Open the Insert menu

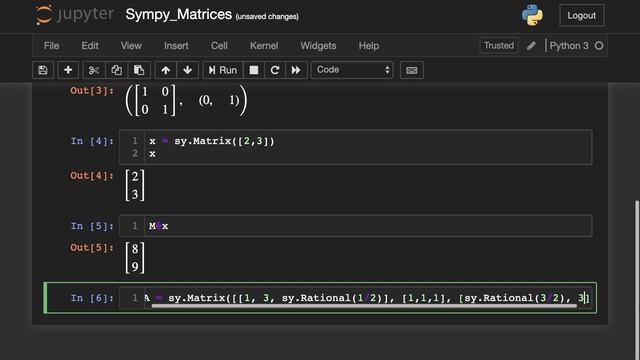point(176,46)
